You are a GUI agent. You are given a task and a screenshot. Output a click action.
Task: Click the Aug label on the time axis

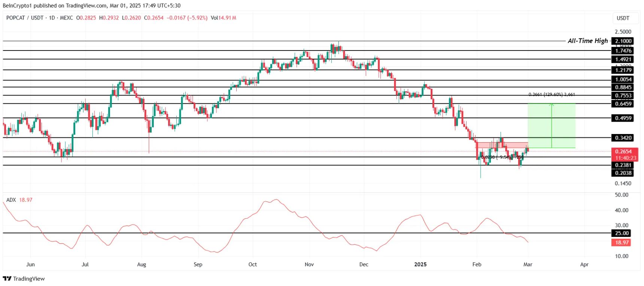click(x=142, y=264)
